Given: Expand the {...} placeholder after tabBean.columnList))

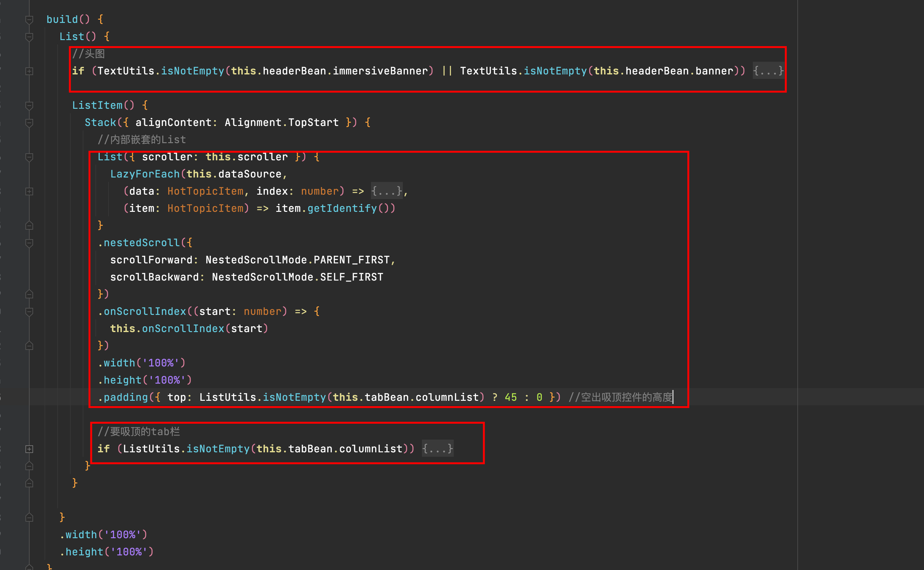Looking at the screenshot, I should click(437, 448).
